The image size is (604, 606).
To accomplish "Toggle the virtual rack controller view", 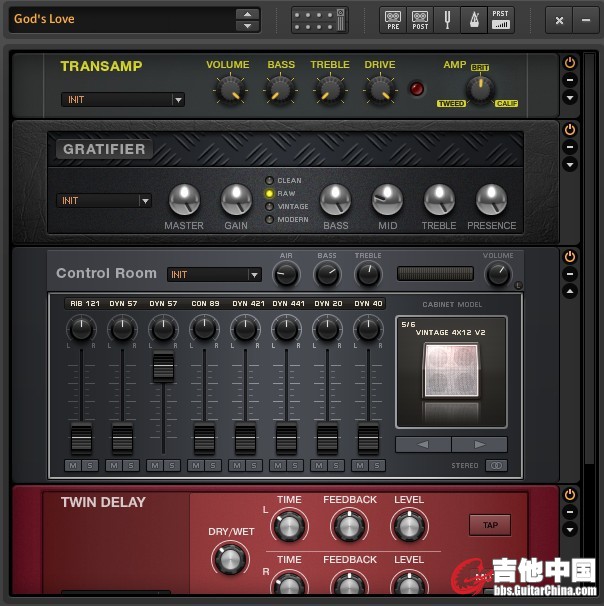I will pos(320,19).
